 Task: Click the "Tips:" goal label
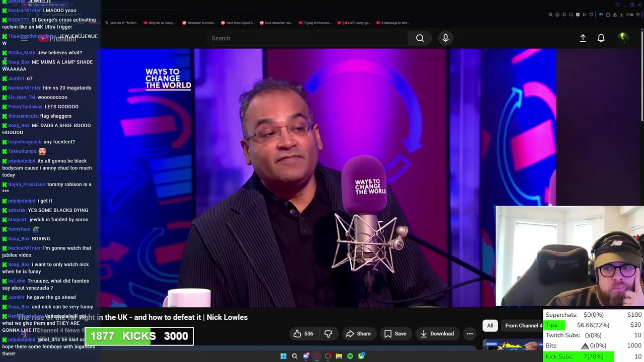(x=552, y=325)
